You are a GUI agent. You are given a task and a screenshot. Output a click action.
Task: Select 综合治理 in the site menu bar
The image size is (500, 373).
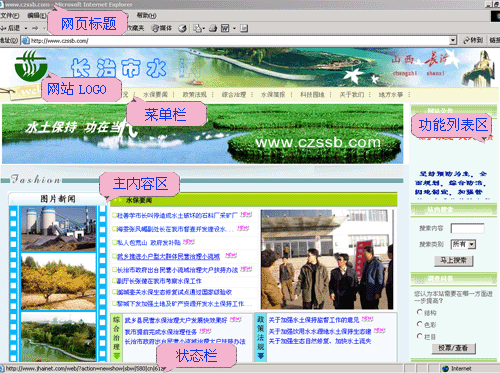pos(234,95)
